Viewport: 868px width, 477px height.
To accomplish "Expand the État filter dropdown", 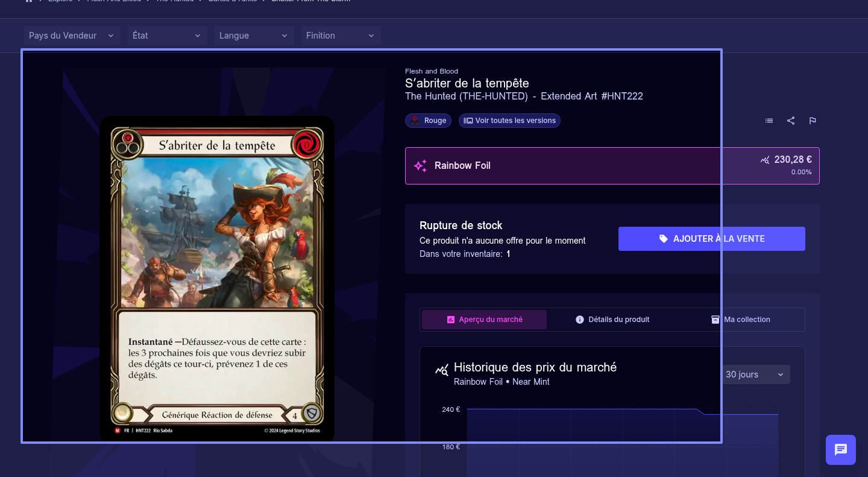I will tap(168, 36).
